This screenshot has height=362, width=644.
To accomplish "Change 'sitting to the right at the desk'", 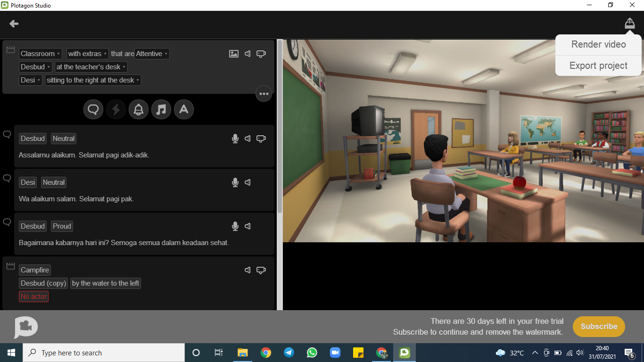I will [93, 80].
